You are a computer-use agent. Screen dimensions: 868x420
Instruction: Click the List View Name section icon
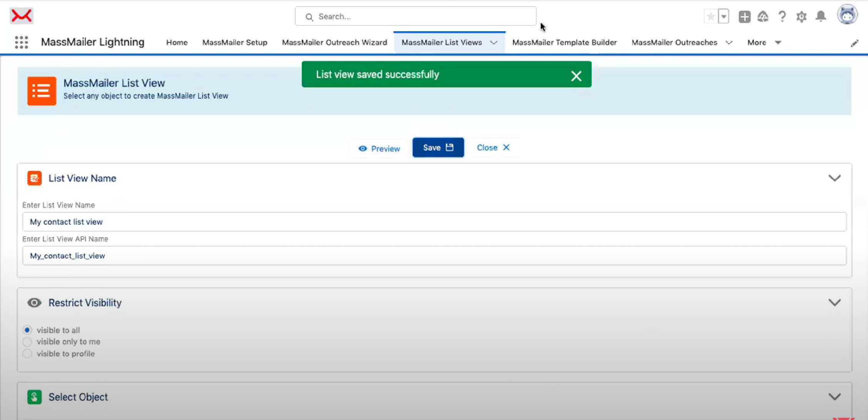tap(34, 178)
